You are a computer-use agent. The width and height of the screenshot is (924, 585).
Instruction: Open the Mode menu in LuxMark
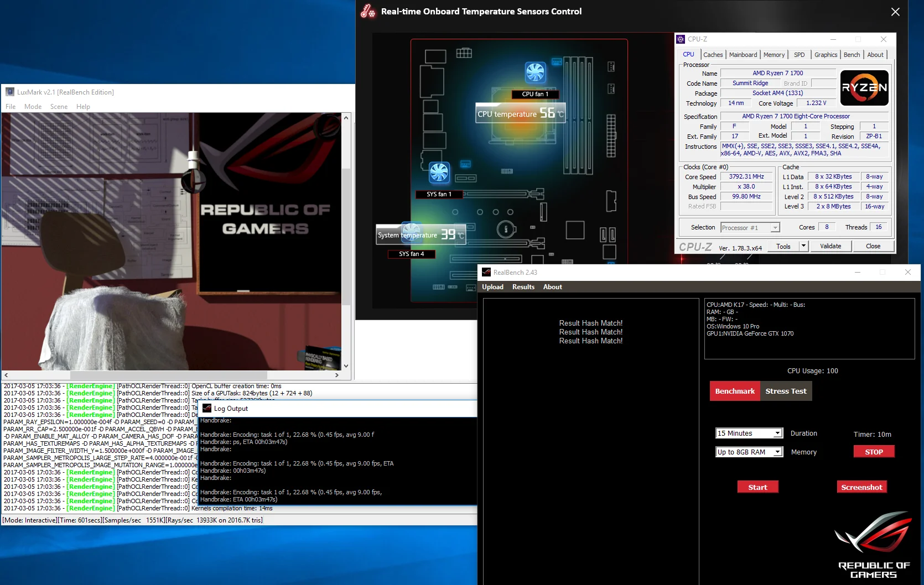click(33, 107)
